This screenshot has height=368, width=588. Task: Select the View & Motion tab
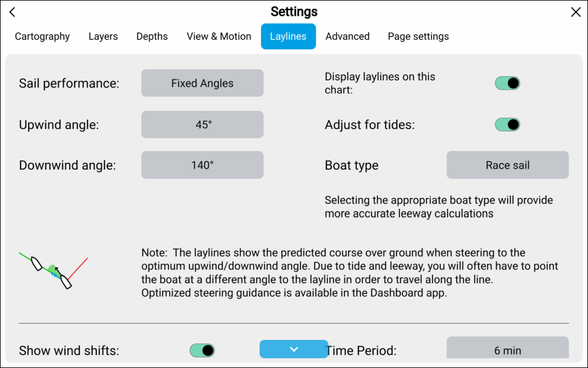(219, 36)
